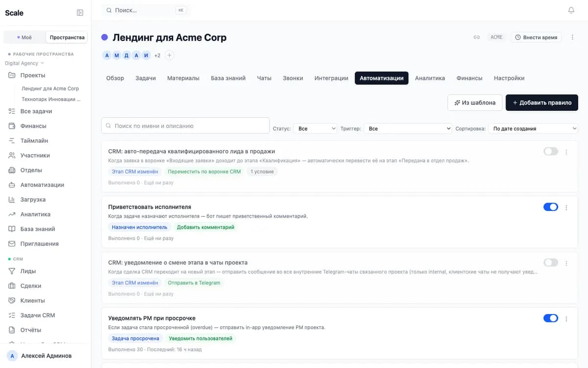Screen dimensions: 588x368
Task: Open the Финансы project tab
Action: (469, 78)
